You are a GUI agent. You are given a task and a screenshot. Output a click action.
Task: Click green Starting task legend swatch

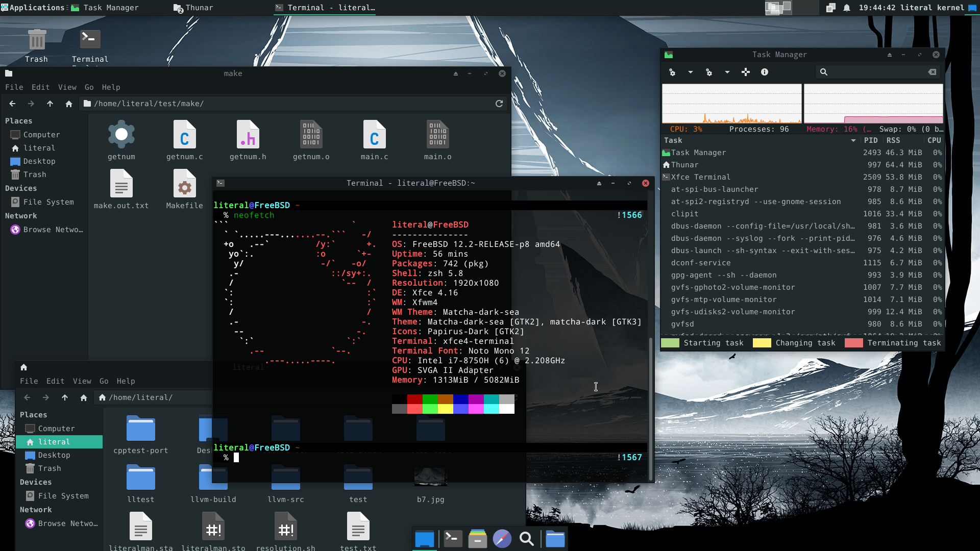tap(670, 343)
